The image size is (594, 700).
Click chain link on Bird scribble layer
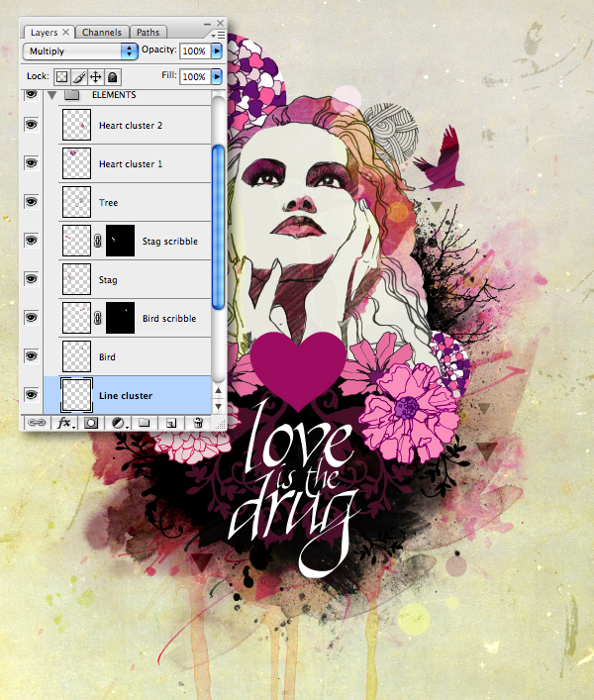pyautogui.click(x=98, y=318)
